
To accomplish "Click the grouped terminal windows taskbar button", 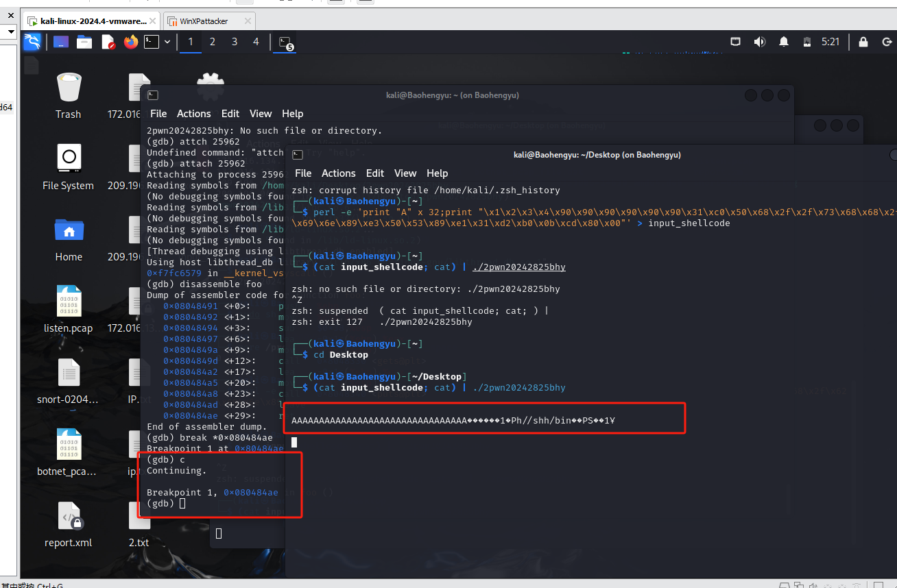I will 286,42.
